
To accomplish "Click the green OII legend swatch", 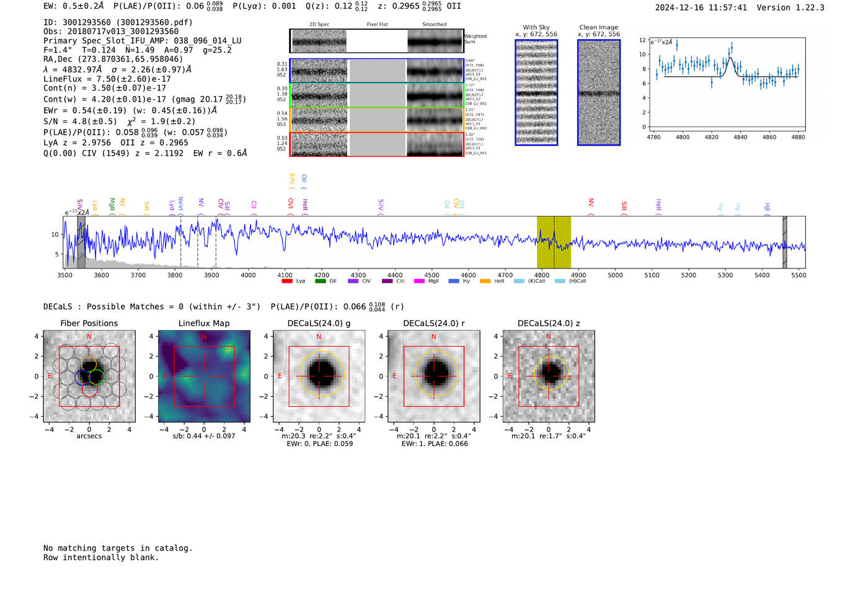I will point(320,281).
